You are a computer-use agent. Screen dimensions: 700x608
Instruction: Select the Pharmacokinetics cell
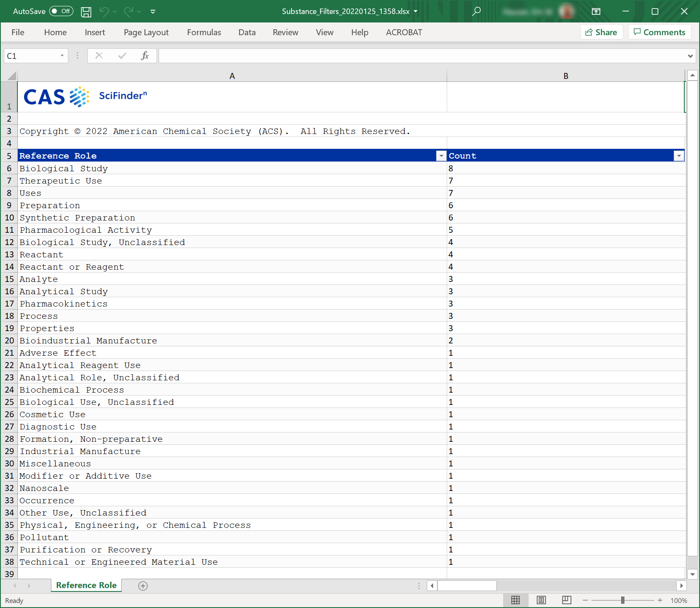tap(232, 304)
